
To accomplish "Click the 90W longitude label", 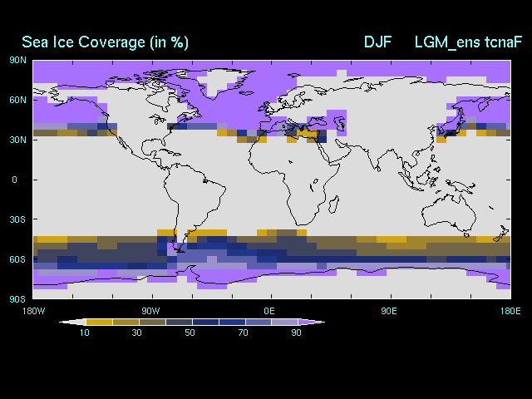I will [150, 311].
